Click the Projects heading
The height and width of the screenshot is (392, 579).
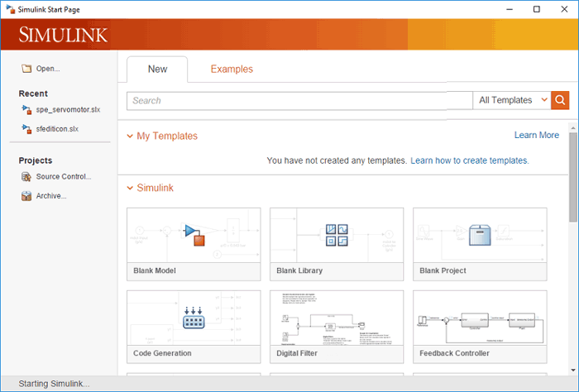pos(36,160)
